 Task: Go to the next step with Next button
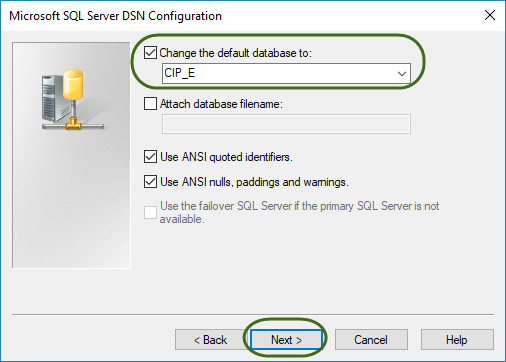pyautogui.click(x=286, y=340)
